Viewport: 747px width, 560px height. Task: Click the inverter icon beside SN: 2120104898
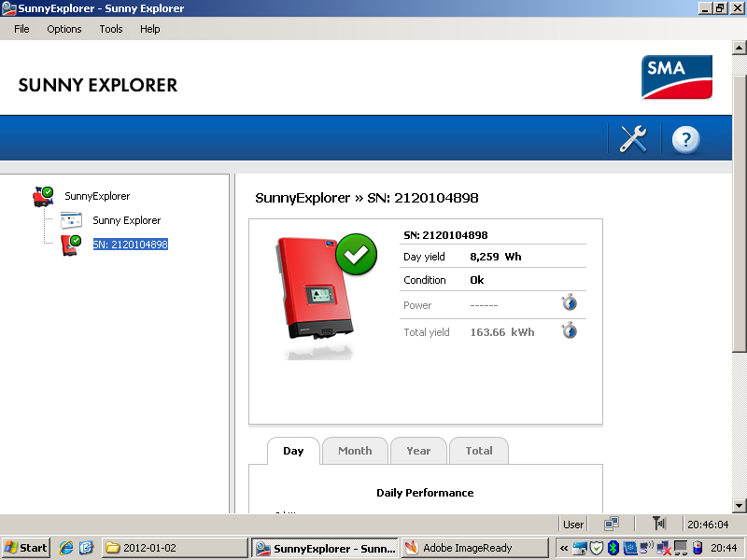(x=71, y=245)
